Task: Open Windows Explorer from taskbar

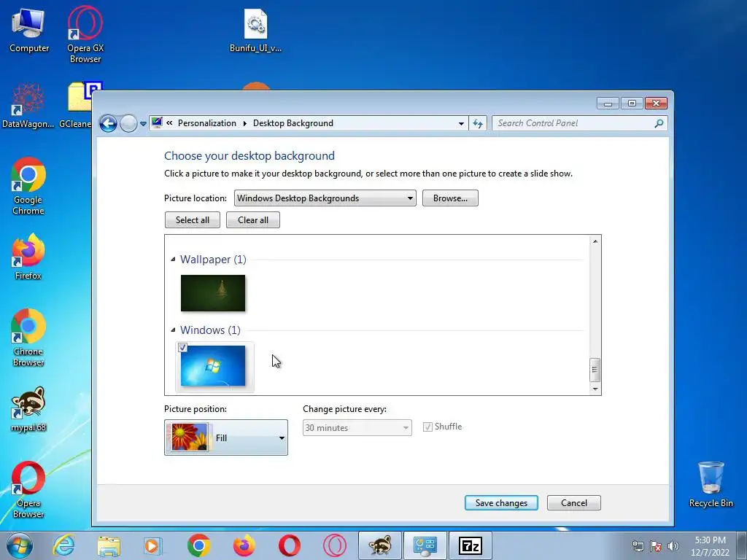Action: tap(109, 545)
